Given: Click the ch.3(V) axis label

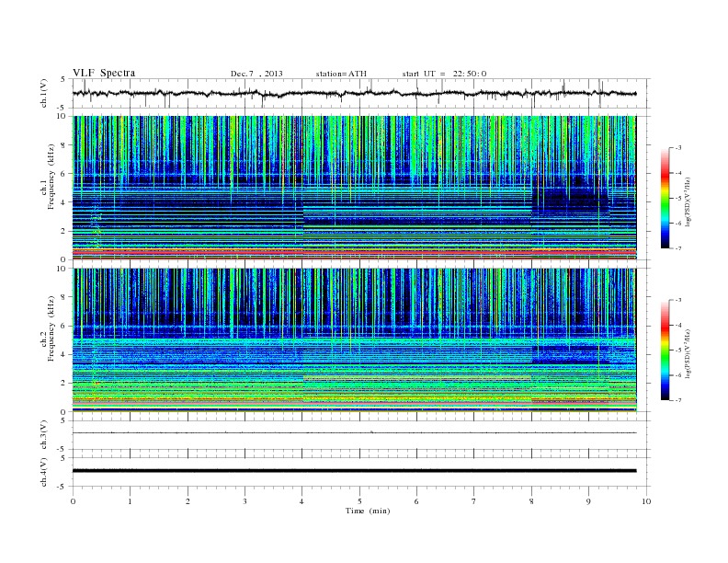Looking at the screenshot, I should [43, 435].
